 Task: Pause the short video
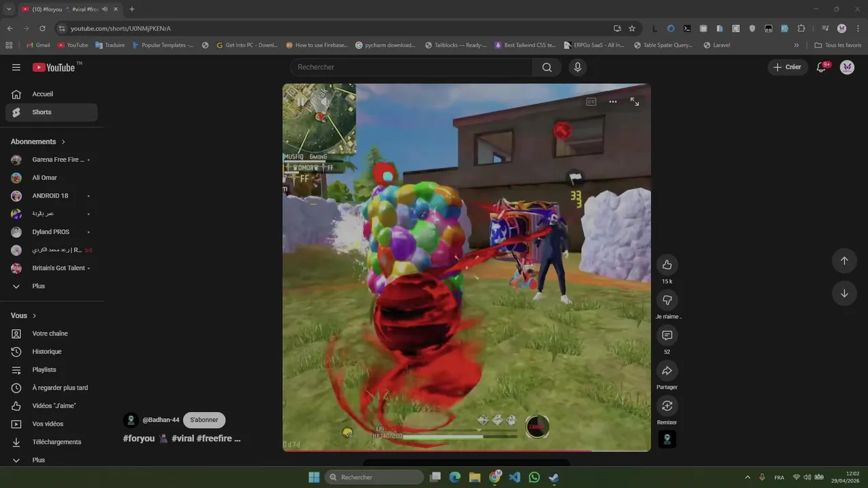pyautogui.click(x=300, y=102)
